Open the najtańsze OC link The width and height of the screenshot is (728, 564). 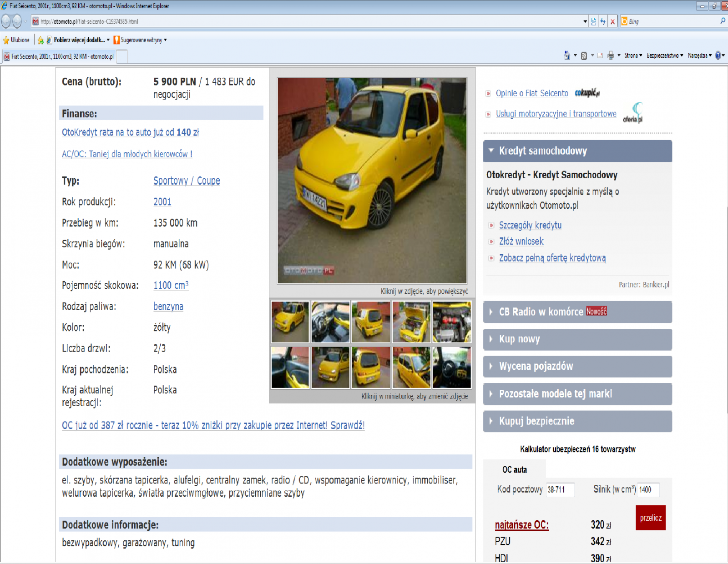pos(522,525)
